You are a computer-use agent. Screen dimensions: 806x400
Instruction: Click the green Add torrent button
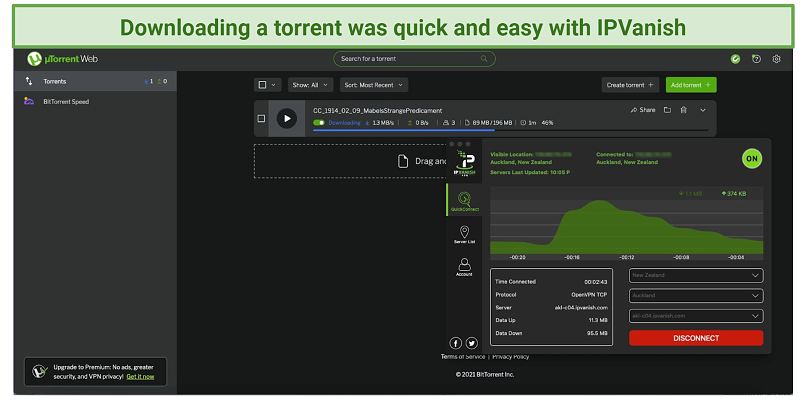691,85
